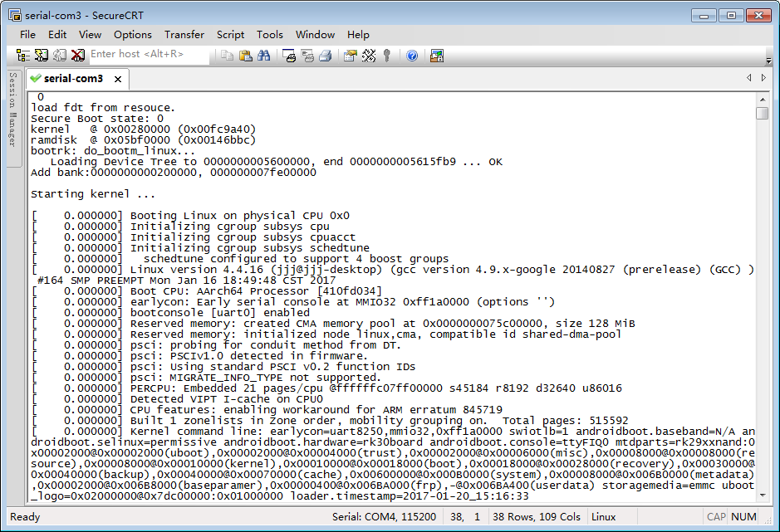Click the Paste clipboard icon
Screen dimensions: 780x532
(246, 56)
